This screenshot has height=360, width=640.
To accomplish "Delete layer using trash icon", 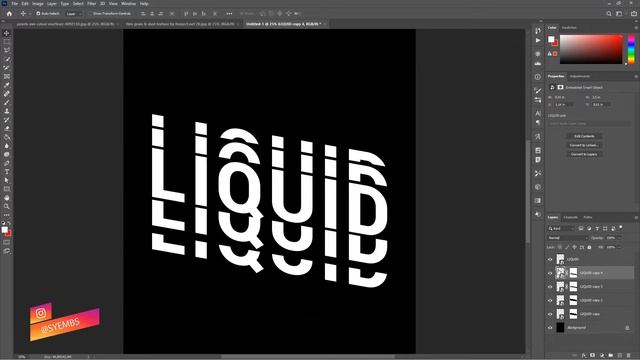I will click(629, 356).
